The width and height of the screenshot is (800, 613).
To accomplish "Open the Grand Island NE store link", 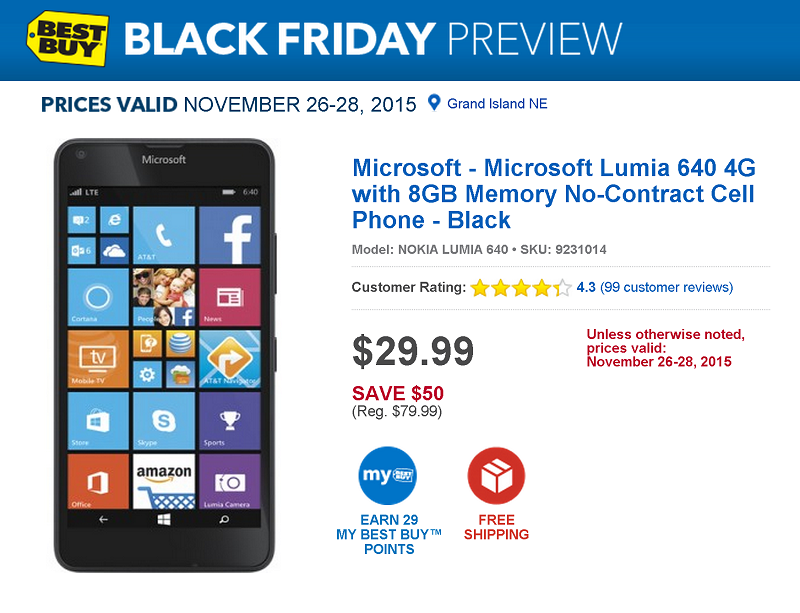I will point(497,104).
